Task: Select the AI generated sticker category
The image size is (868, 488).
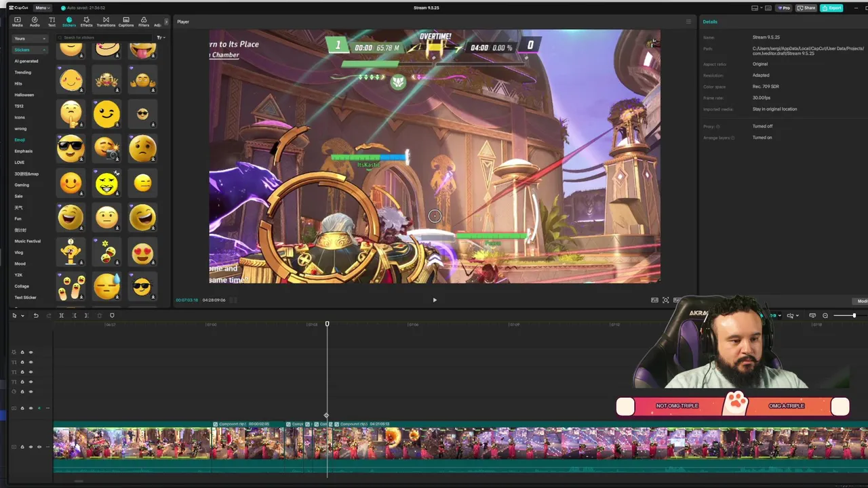Action: 26,61
